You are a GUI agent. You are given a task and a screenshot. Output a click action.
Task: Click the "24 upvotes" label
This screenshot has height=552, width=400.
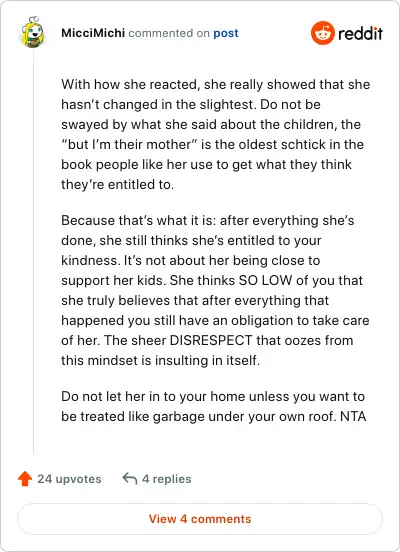(69, 479)
